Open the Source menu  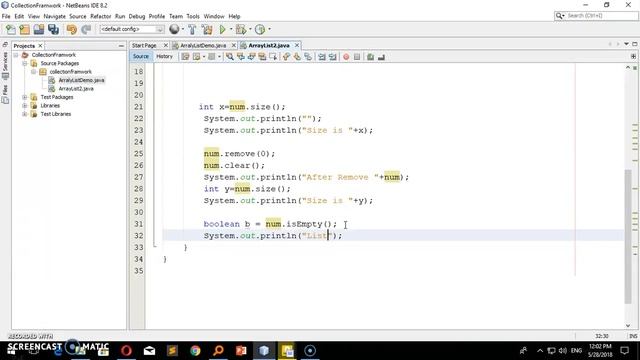pos(78,16)
